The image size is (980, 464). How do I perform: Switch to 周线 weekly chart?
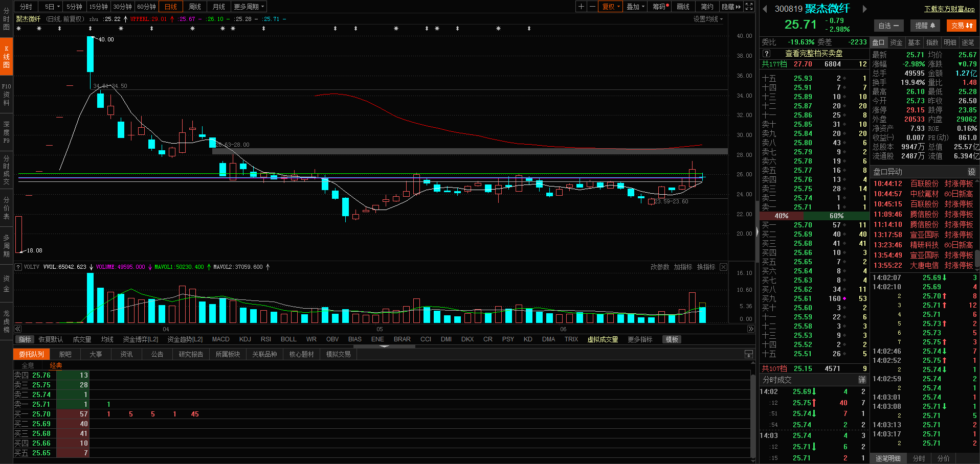click(194, 7)
